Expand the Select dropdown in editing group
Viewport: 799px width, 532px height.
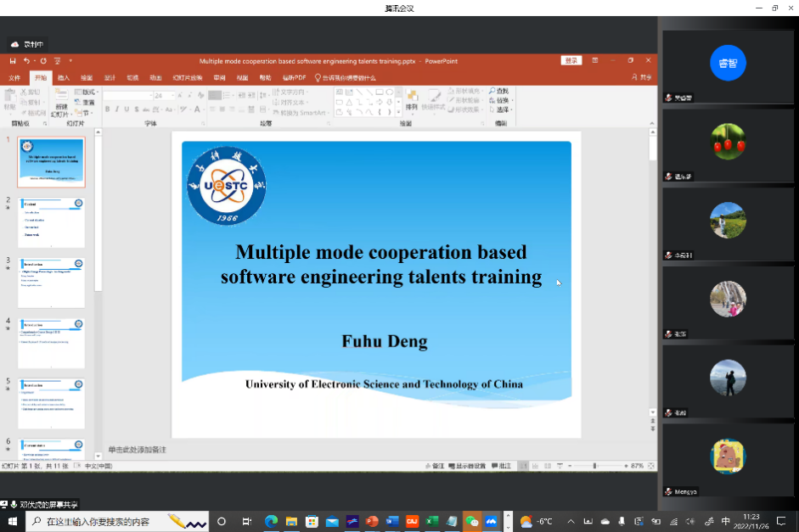coord(504,109)
